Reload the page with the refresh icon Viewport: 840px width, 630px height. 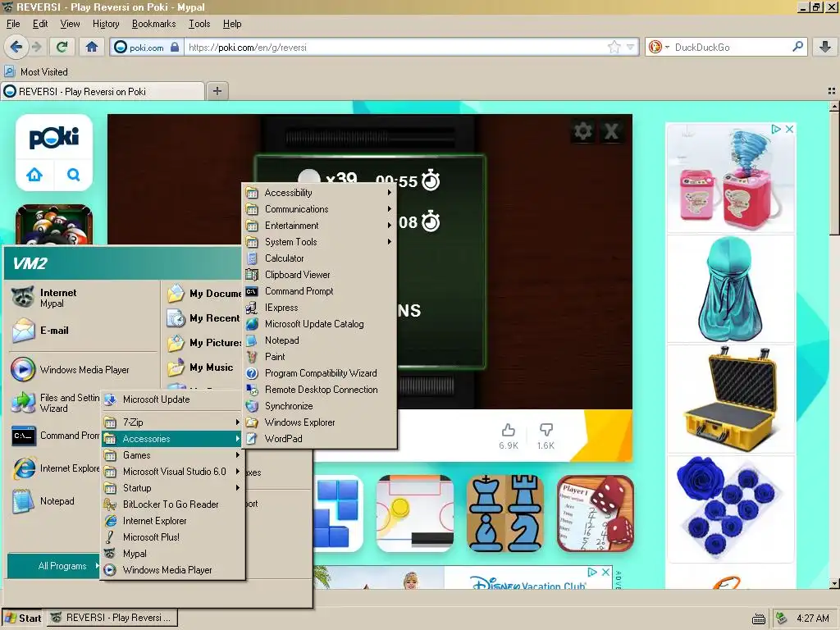62,47
